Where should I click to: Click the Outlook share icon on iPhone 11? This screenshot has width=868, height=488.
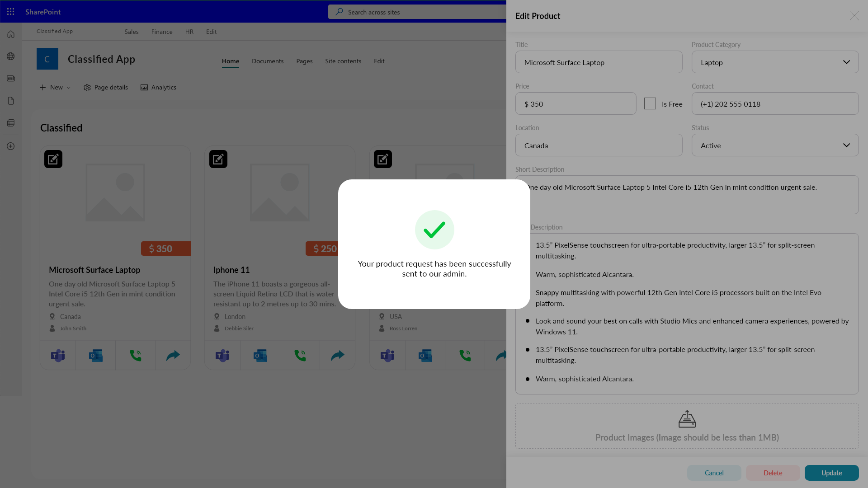(x=260, y=355)
